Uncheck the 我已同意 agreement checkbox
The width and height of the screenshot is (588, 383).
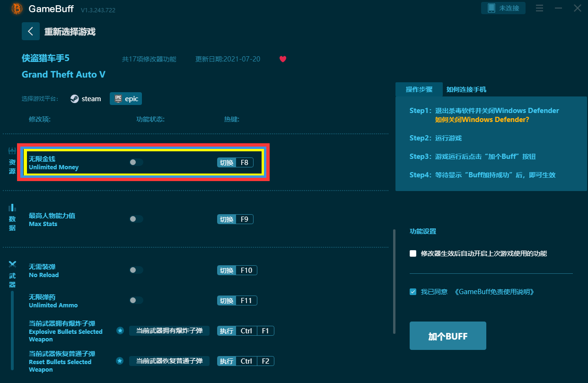point(413,292)
